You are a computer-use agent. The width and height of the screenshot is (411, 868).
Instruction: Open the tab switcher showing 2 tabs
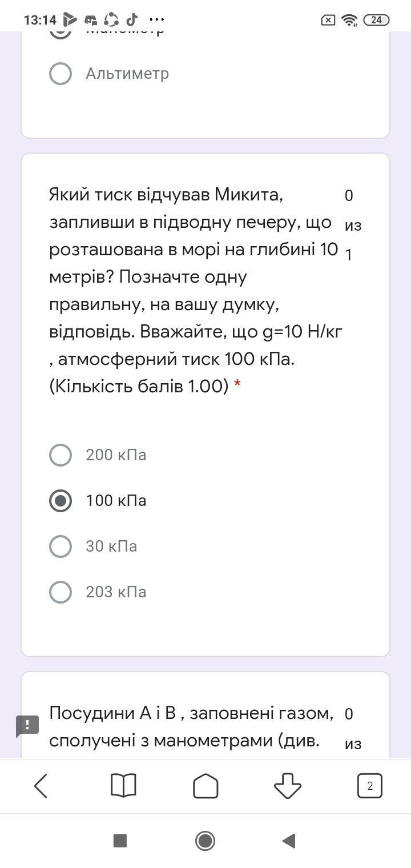[369, 786]
